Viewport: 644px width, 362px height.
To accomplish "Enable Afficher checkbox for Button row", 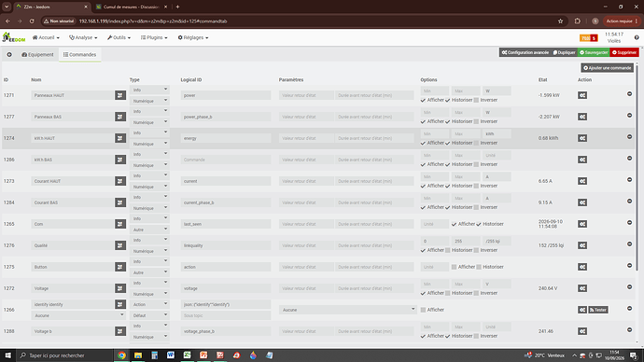I will pos(454,267).
